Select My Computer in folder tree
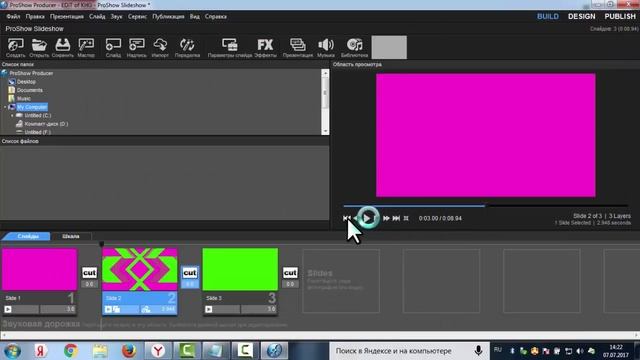The image size is (640, 360). pyautogui.click(x=32, y=107)
